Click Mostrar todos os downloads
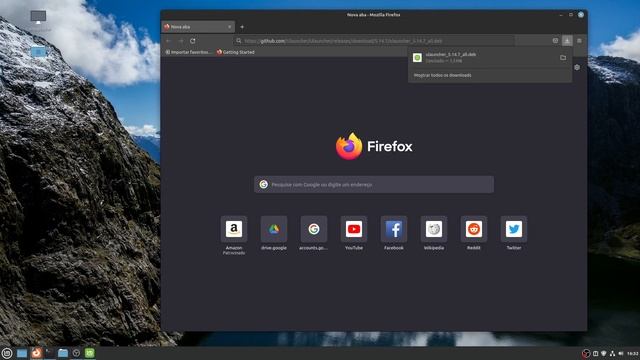 coord(442,75)
